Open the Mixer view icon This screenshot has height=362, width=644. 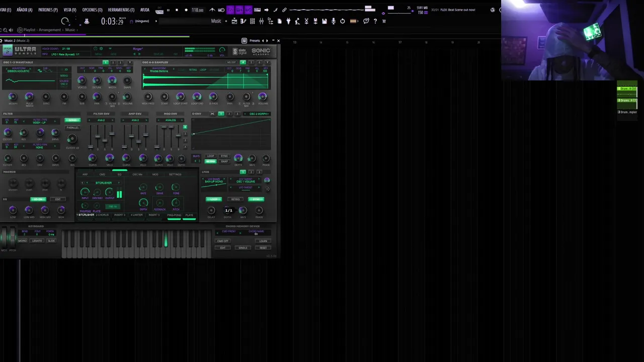click(262, 21)
